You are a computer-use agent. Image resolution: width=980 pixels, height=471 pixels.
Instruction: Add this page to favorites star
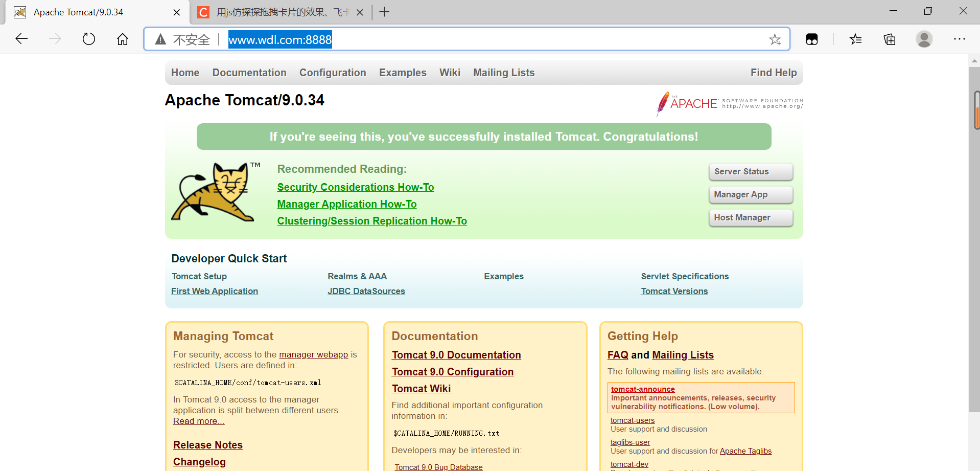(775, 39)
